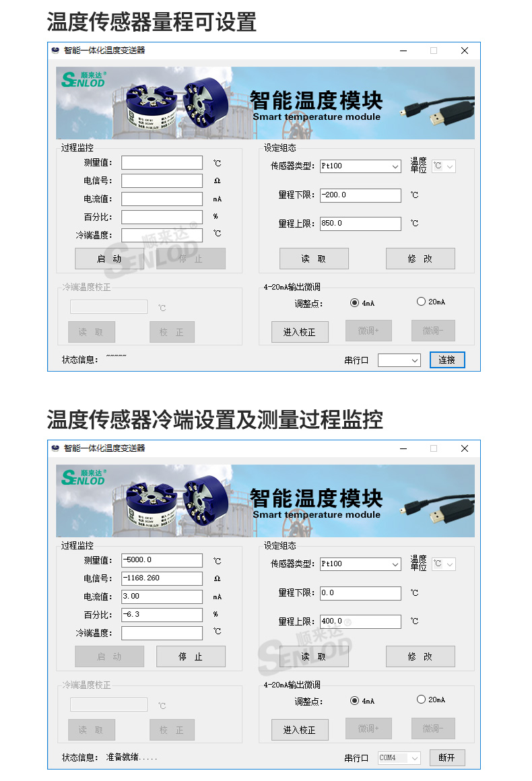Select 20mA adjustment point in upper window

422,302
